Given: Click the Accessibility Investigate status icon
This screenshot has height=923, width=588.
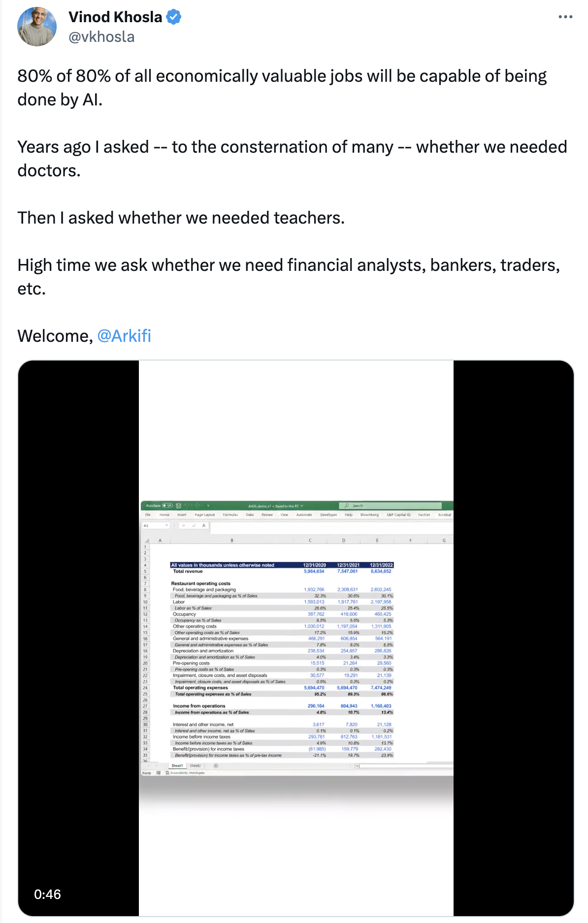Looking at the screenshot, I should point(167,773).
